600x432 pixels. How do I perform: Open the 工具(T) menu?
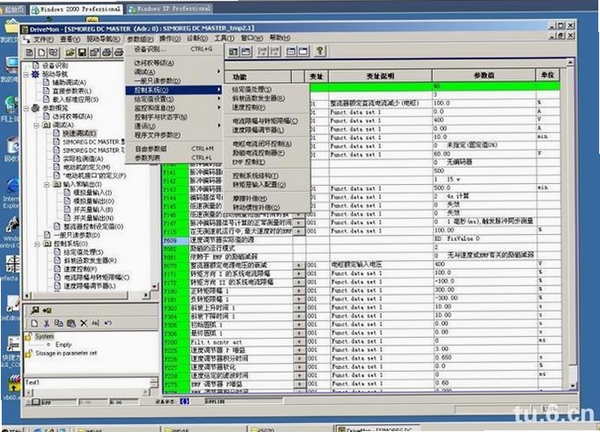click(x=224, y=38)
